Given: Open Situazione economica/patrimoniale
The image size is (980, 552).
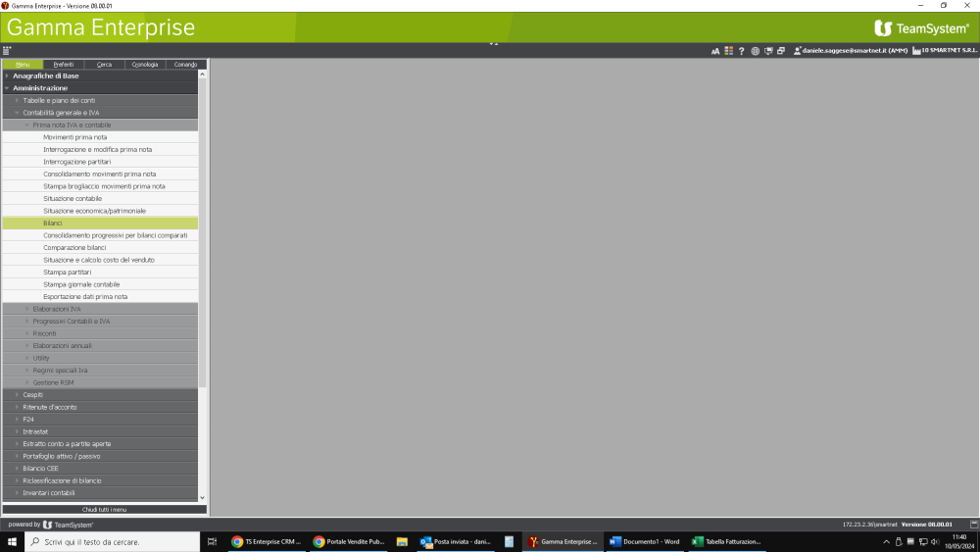Looking at the screenshot, I should tap(100, 211).
